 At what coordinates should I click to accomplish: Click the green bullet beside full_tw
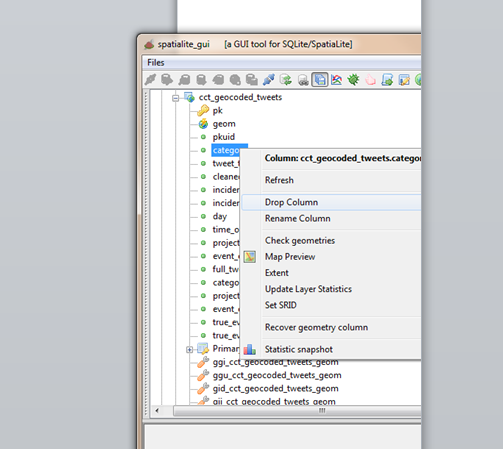(203, 269)
